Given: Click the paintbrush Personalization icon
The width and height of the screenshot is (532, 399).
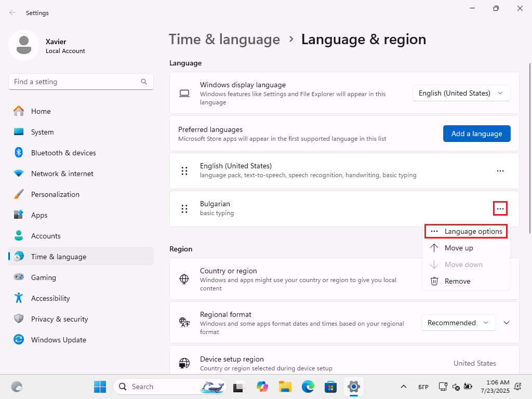Looking at the screenshot, I should [19, 194].
